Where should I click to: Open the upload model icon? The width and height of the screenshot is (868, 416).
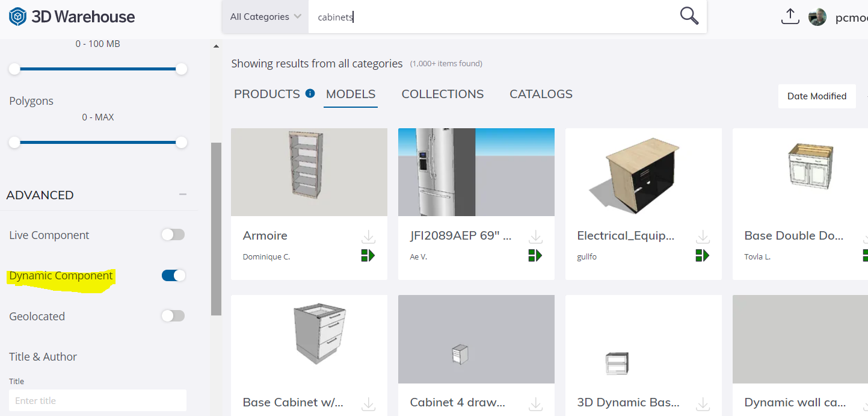(x=790, y=17)
